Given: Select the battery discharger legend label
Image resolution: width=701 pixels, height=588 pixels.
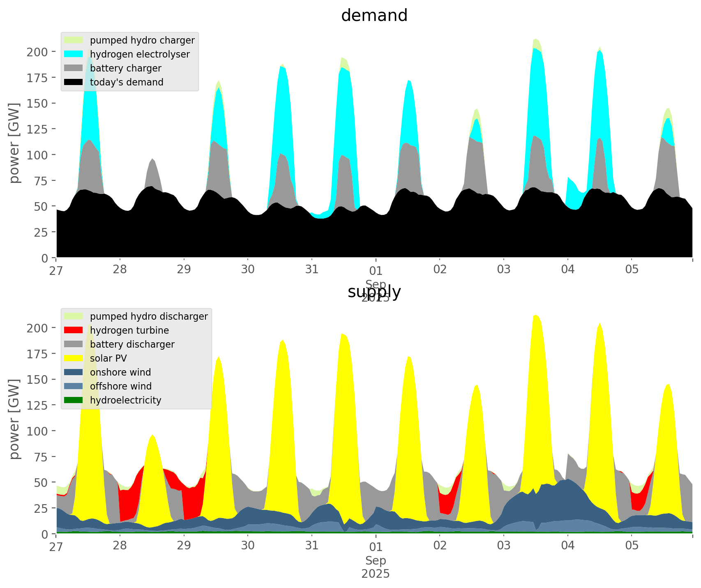Looking at the screenshot, I should point(132,344).
